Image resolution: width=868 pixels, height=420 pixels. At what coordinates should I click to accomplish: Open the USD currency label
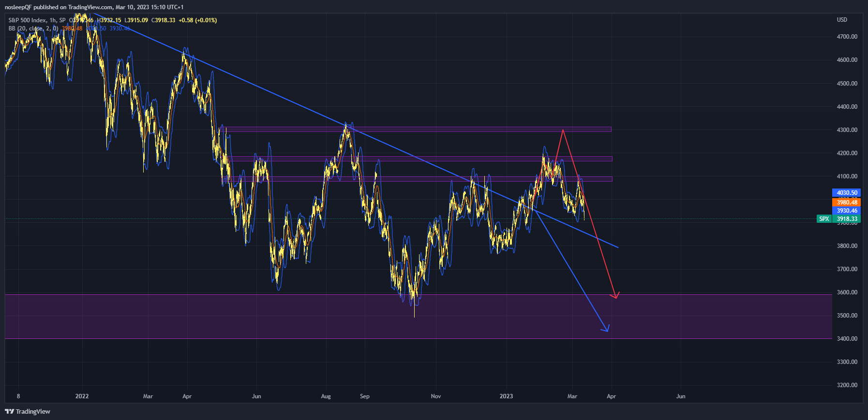(x=842, y=20)
